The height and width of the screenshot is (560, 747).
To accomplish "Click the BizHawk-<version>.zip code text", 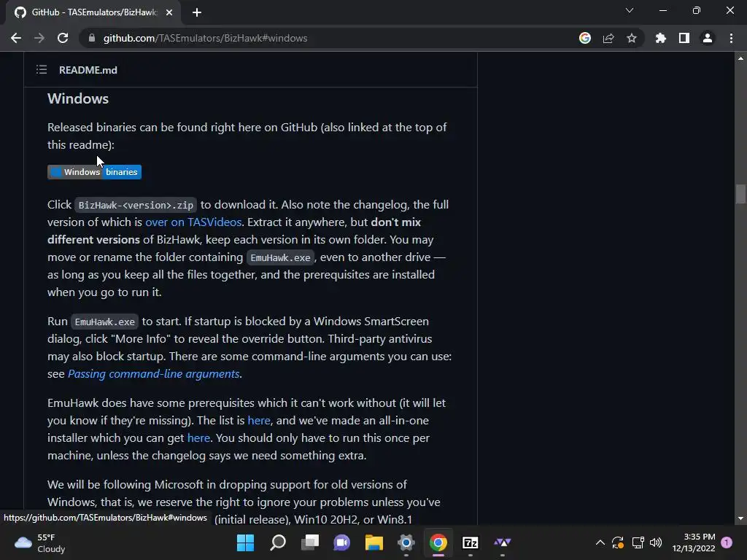I will point(136,205).
